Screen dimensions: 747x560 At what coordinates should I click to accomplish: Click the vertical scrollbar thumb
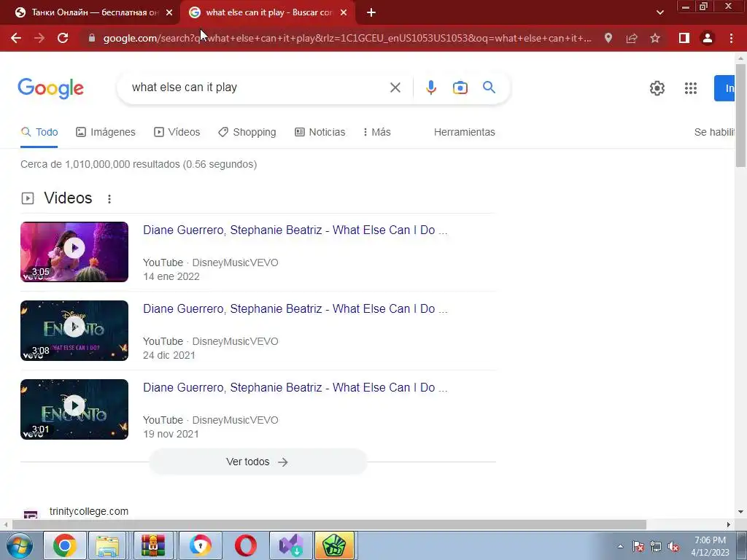[741, 115]
